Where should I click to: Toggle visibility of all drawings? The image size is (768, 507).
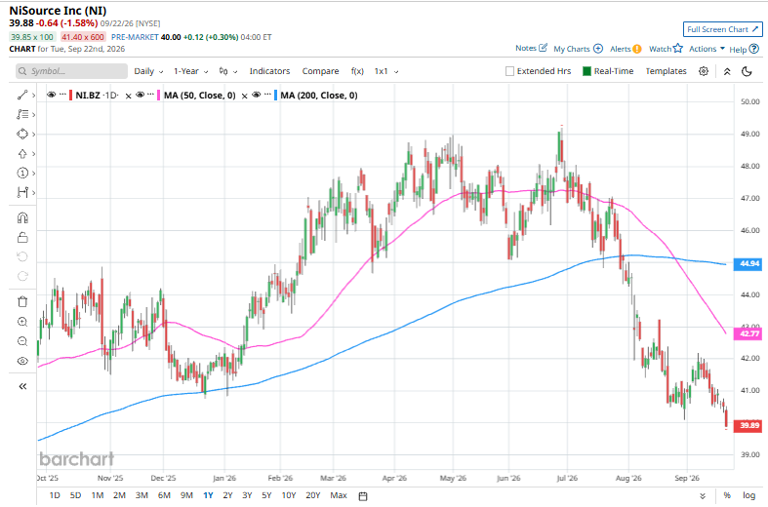(23, 361)
